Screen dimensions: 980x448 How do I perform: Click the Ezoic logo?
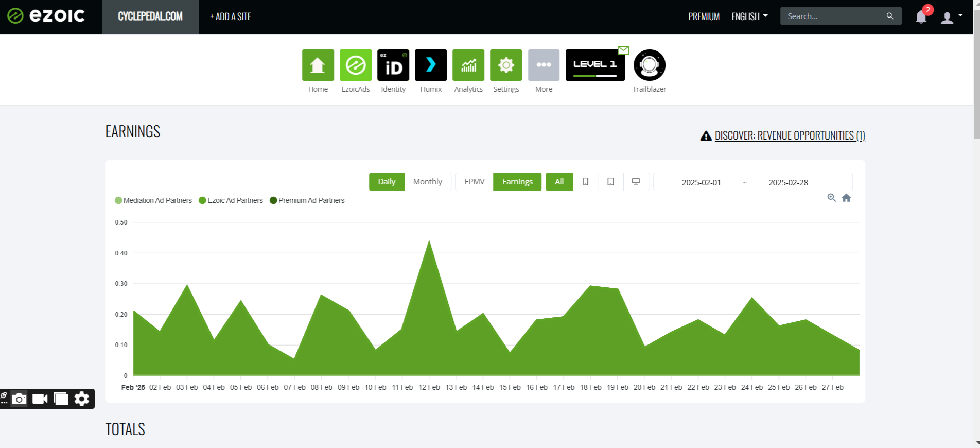[x=46, y=16]
